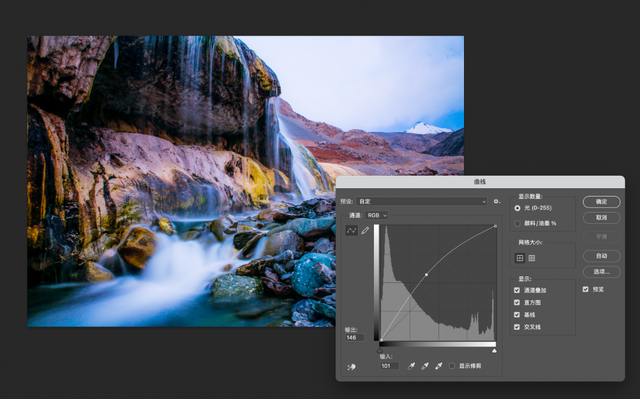This screenshot has height=399, width=640.
Task: Click the black point slider triangle
Action: coord(380,350)
